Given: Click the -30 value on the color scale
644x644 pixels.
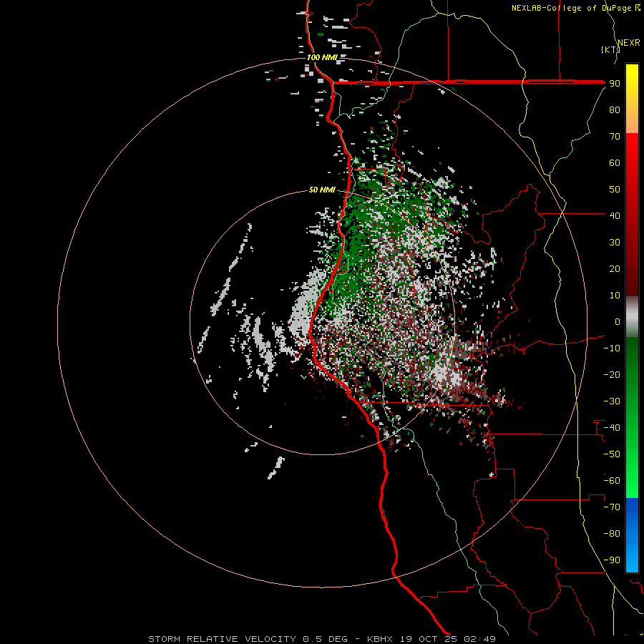Looking at the screenshot, I should 612,401.
